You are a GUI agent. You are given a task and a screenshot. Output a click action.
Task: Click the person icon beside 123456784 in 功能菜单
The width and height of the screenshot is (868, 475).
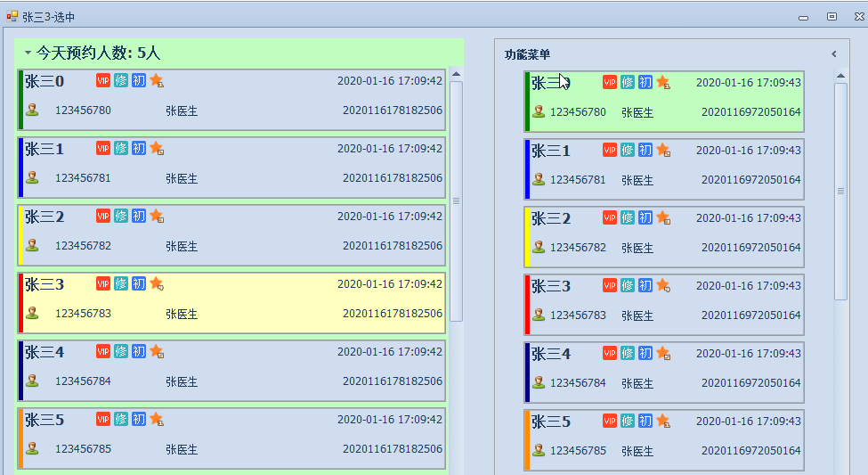pos(539,382)
